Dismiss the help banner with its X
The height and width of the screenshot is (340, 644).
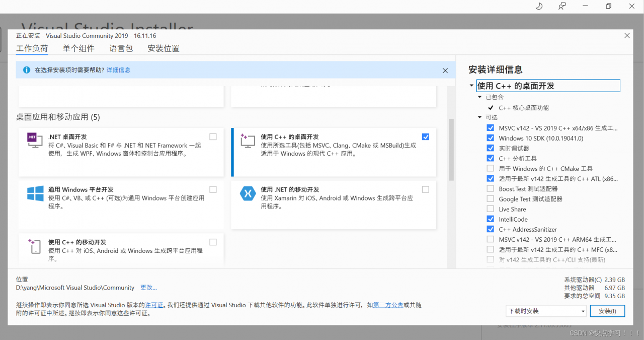[445, 71]
